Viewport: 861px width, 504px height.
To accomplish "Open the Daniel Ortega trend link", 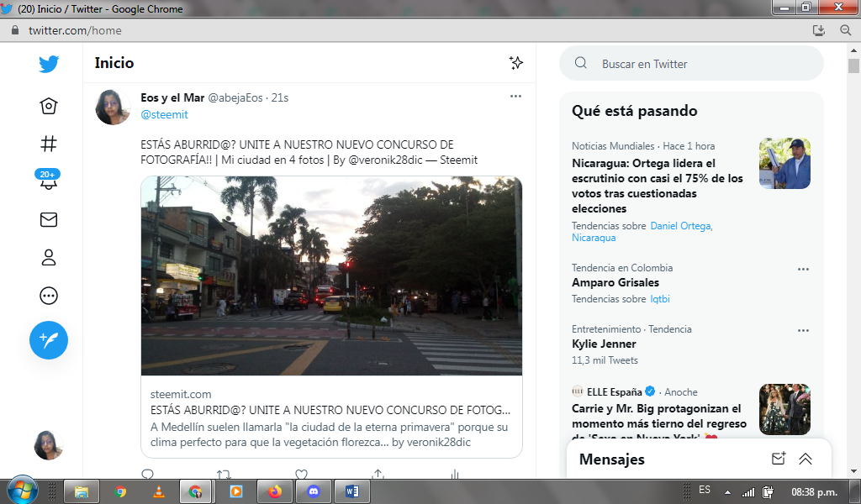I will (681, 226).
